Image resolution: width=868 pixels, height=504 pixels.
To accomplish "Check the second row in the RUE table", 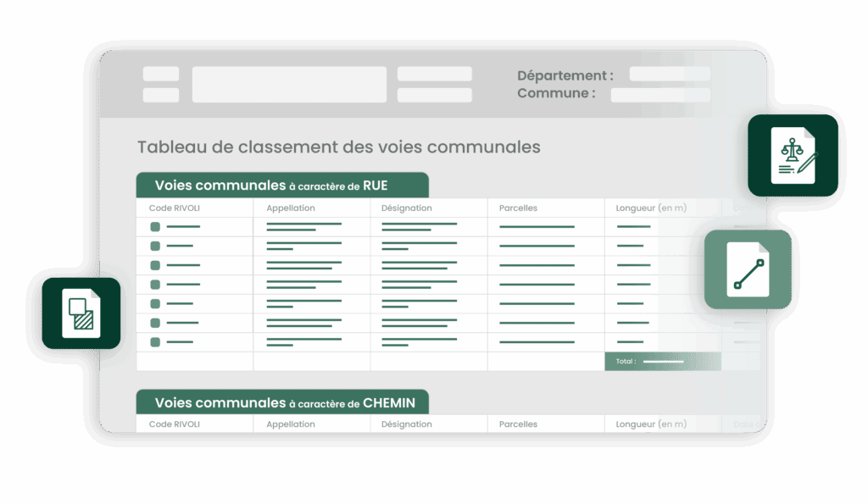I will [x=153, y=246].
